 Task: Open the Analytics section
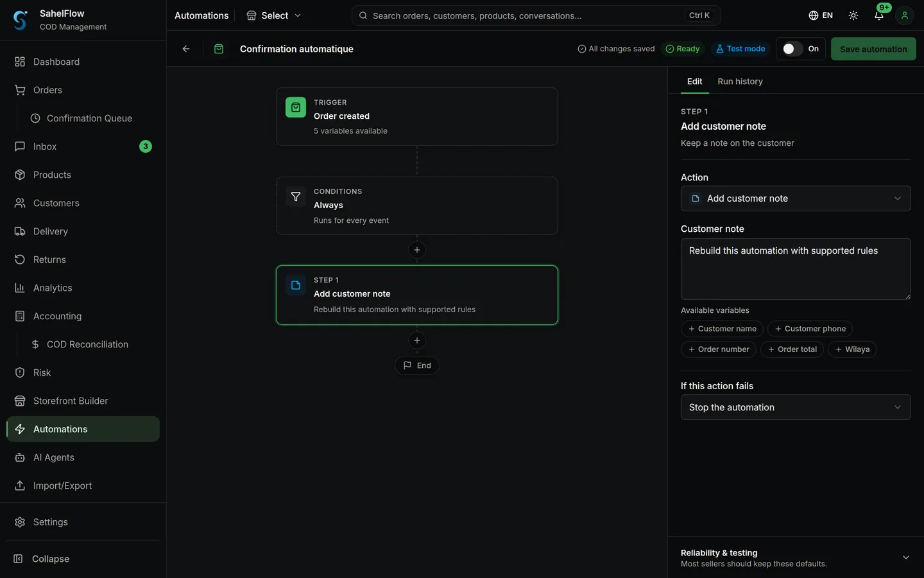(83, 288)
